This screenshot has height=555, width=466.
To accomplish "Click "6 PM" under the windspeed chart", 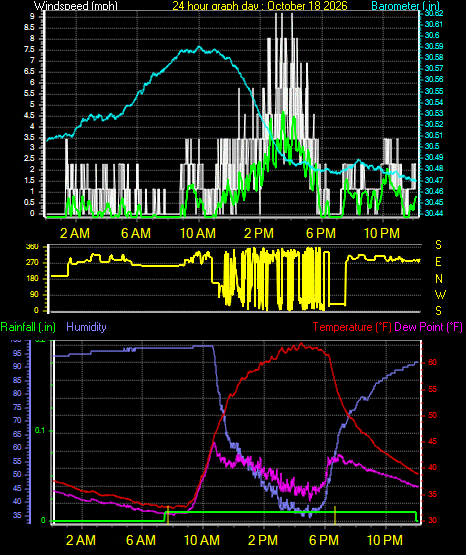I will point(321,233).
